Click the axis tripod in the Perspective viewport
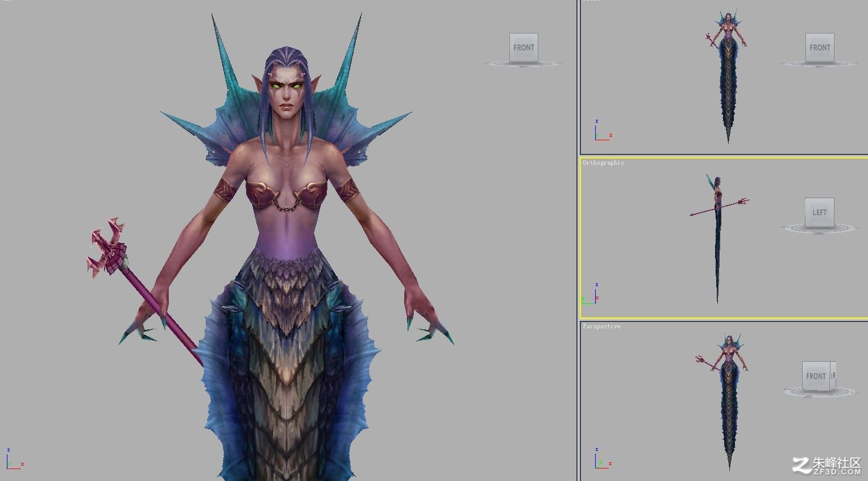Screen dimensions: 868x481 tap(603, 458)
